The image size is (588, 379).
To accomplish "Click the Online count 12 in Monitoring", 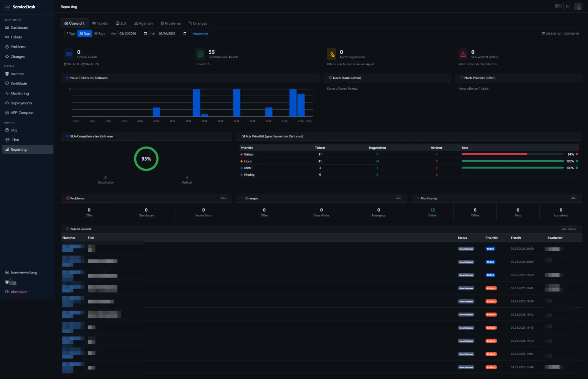I will click(432, 210).
